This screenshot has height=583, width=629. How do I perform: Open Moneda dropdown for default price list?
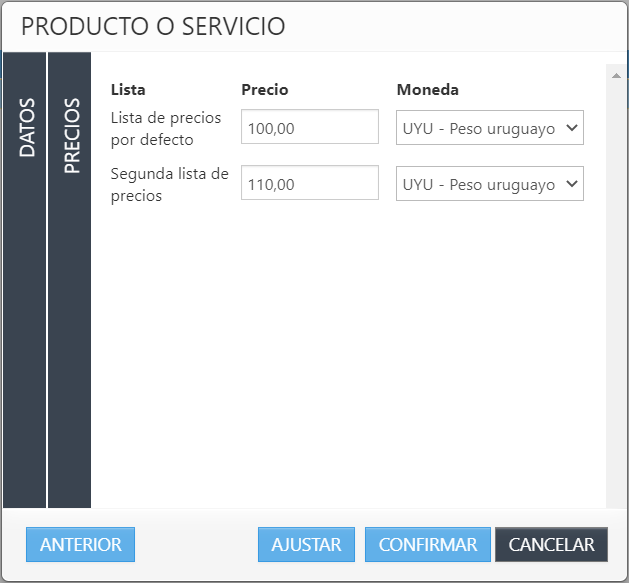click(489, 128)
